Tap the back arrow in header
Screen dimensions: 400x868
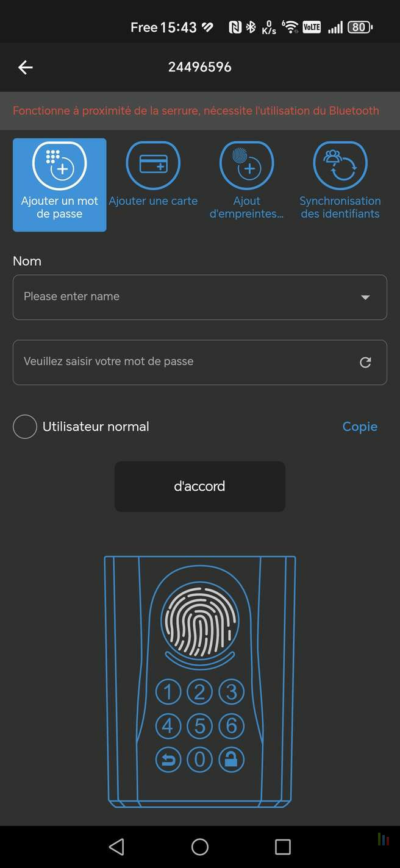pyautogui.click(x=25, y=68)
